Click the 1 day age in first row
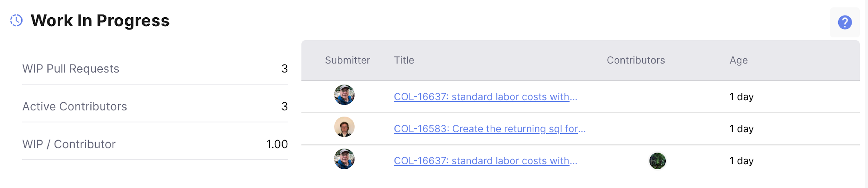 (741, 97)
